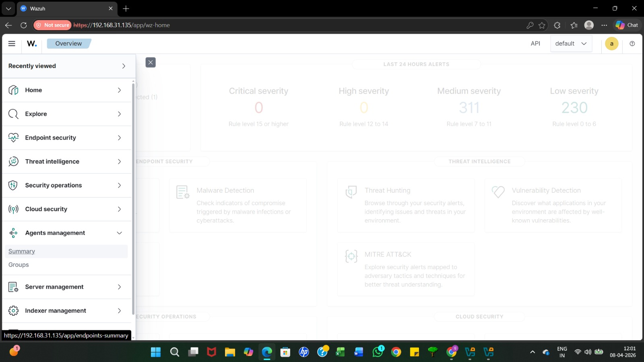Click the Endpoint security heartbeat icon
Screen dimensions: 644x362
click(x=13, y=138)
